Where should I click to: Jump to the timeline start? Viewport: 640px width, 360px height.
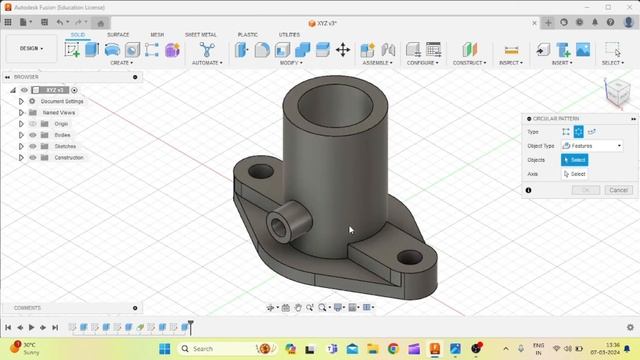[8, 327]
